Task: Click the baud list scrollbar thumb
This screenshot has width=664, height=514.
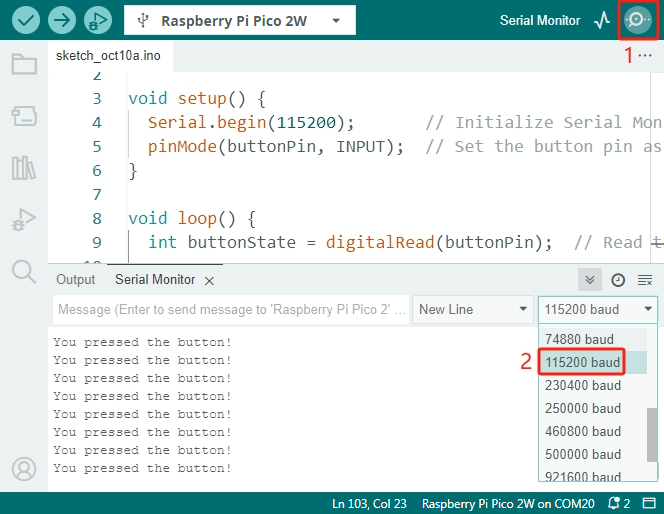Action: (652, 435)
